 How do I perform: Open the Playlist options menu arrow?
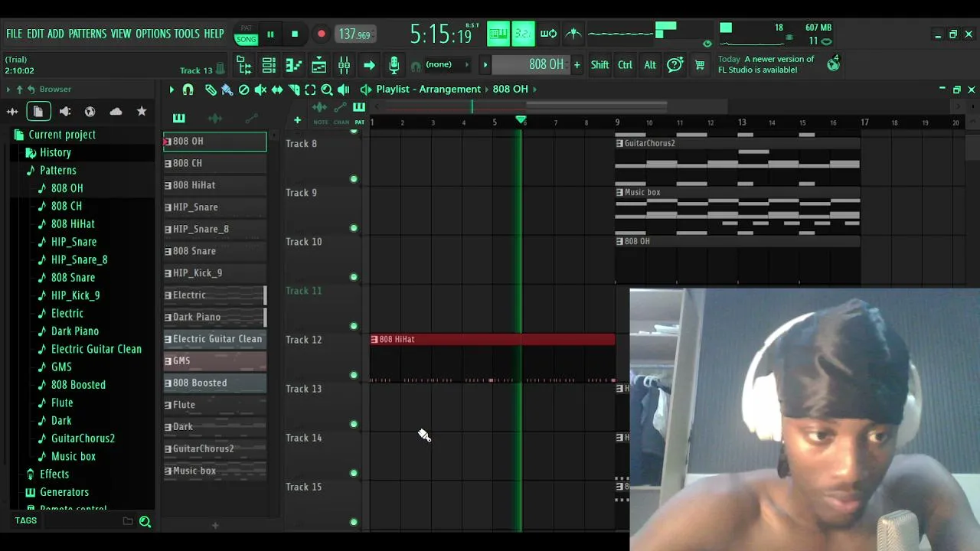tap(171, 90)
